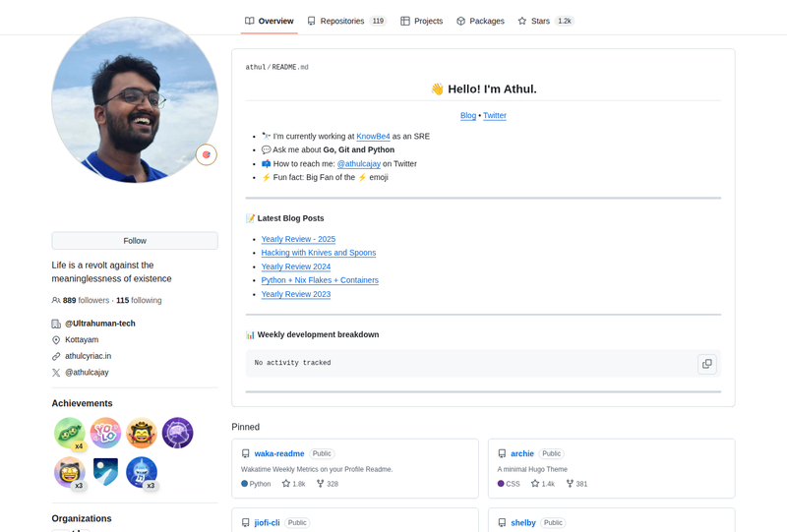787x532 pixels.
Task: Click the Kottayam location text
Action: pyautogui.click(x=82, y=340)
